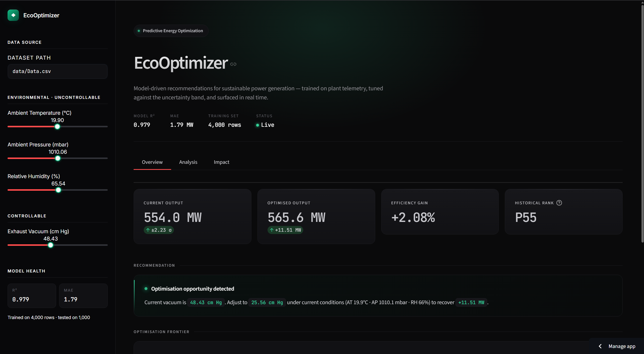Click the Current Output up-arrow sigma badge

pos(159,230)
